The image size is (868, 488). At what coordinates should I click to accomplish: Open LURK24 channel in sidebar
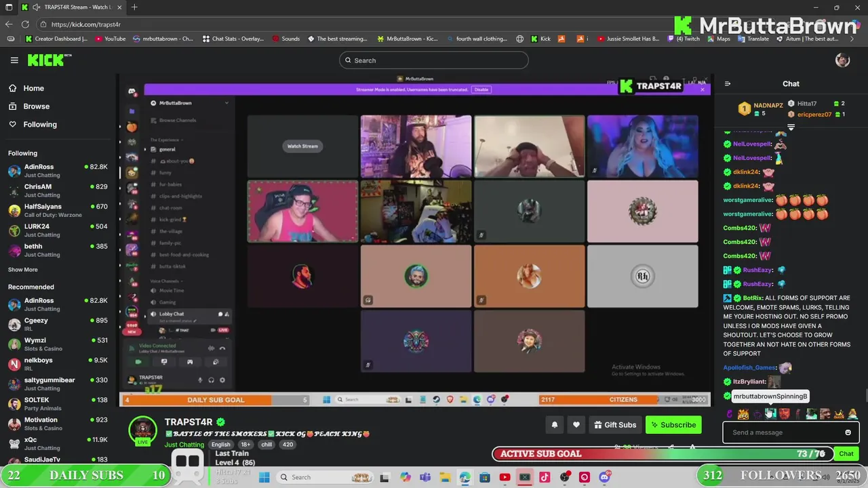(58, 230)
